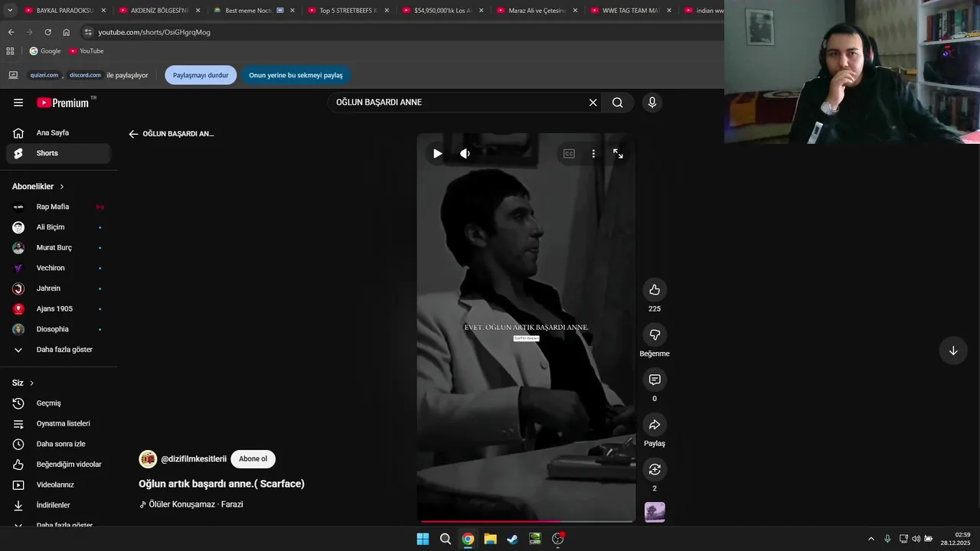The image size is (980, 551).
Task: Open the Vechiron channel
Action: (x=58, y=268)
